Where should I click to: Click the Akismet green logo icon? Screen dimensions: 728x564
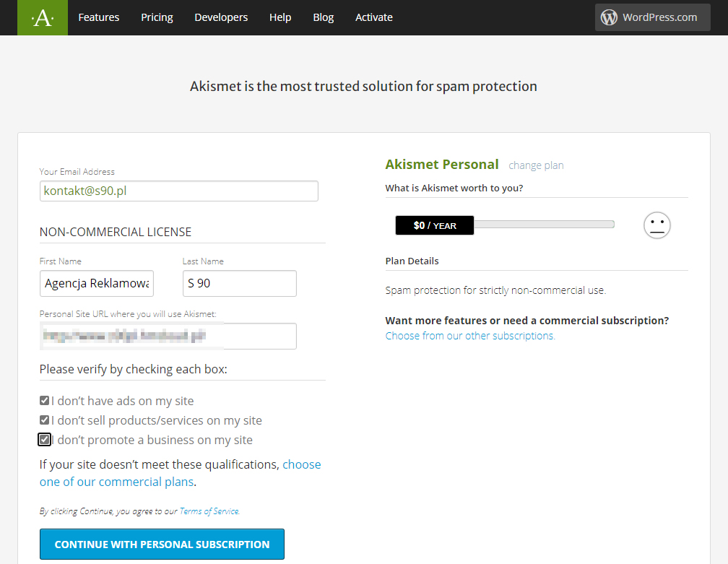coord(42,17)
